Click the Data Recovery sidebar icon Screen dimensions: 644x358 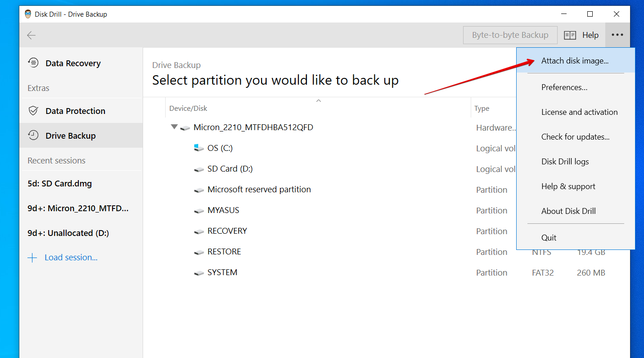33,63
